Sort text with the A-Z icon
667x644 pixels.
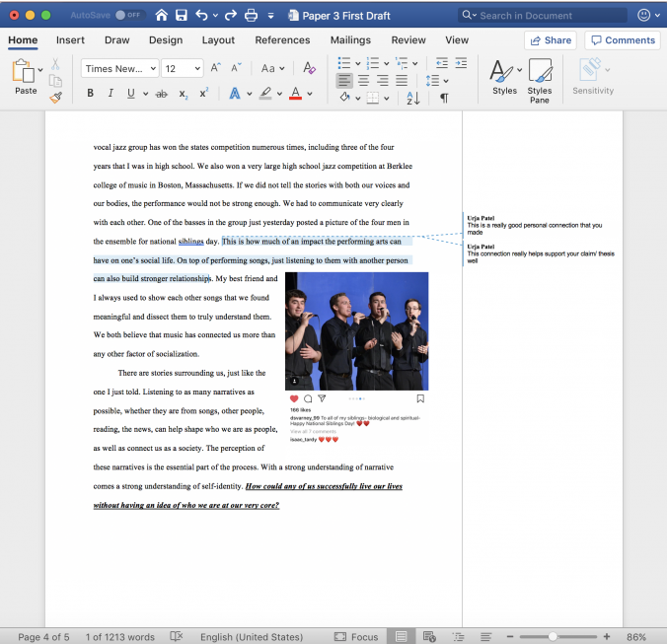tap(413, 99)
